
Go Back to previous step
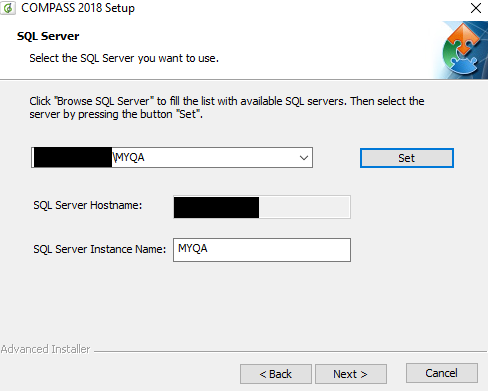276,374
